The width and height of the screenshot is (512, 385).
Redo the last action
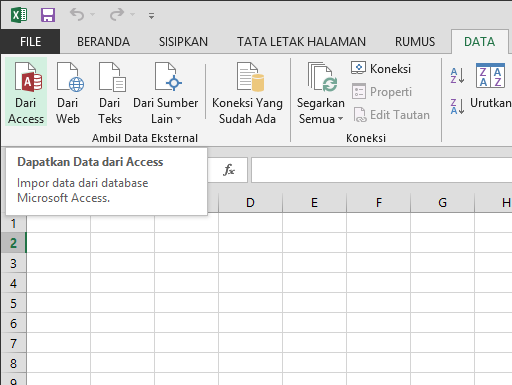[x=117, y=15]
